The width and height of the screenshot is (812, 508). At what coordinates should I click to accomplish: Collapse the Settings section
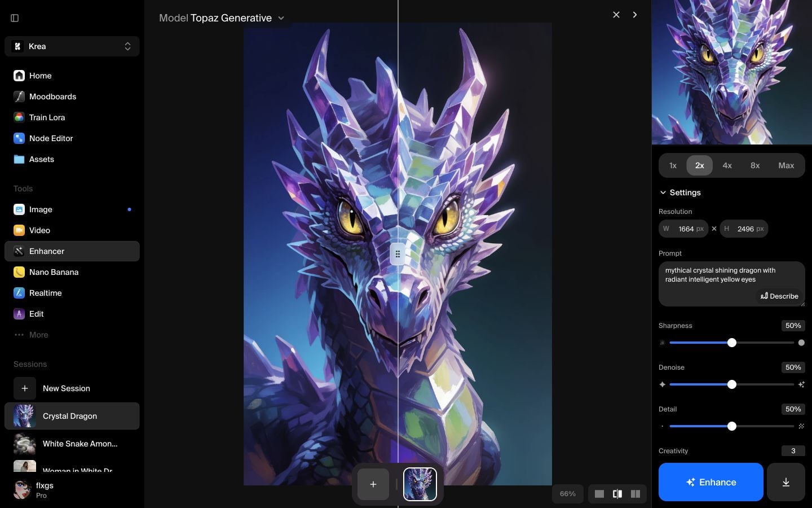click(x=680, y=192)
